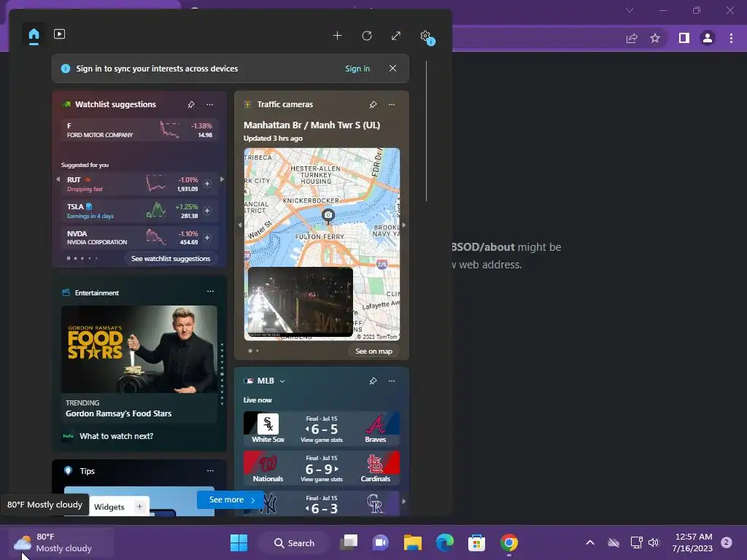Open the widgets Home tab
Image resolution: width=747 pixels, height=560 pixels.
coord(34,35)
